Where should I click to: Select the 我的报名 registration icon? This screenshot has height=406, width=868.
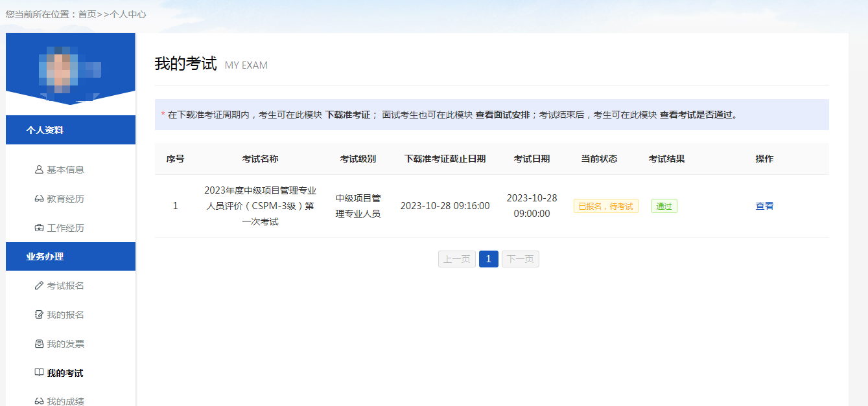point(39,314)
